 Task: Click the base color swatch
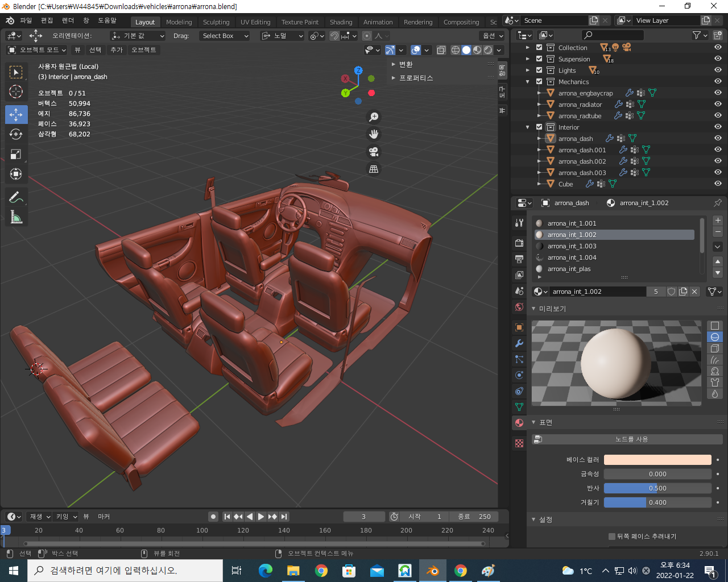pyautogui.click(x=657, y=460)
